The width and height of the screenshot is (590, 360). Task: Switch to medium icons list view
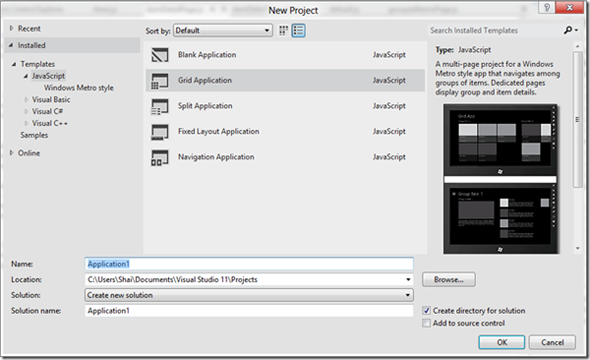pos(299,30)
